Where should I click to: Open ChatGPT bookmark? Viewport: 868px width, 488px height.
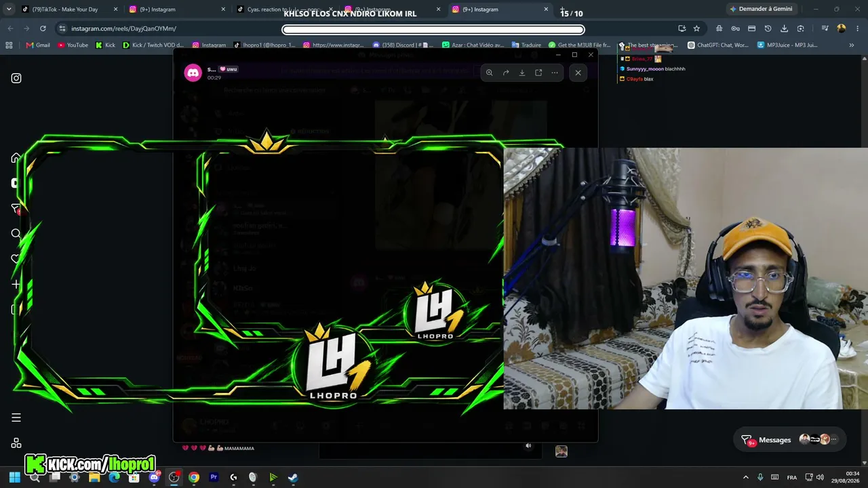click(x=718, y=45)
